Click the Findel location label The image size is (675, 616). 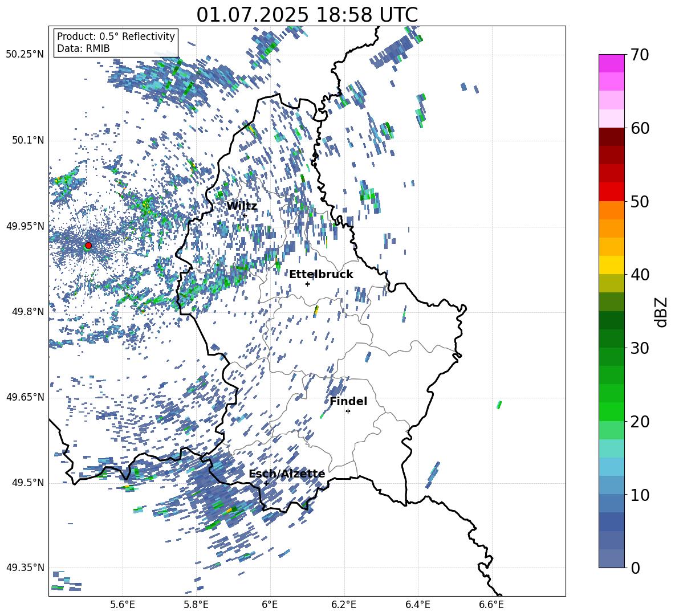[x=348, y=401]
